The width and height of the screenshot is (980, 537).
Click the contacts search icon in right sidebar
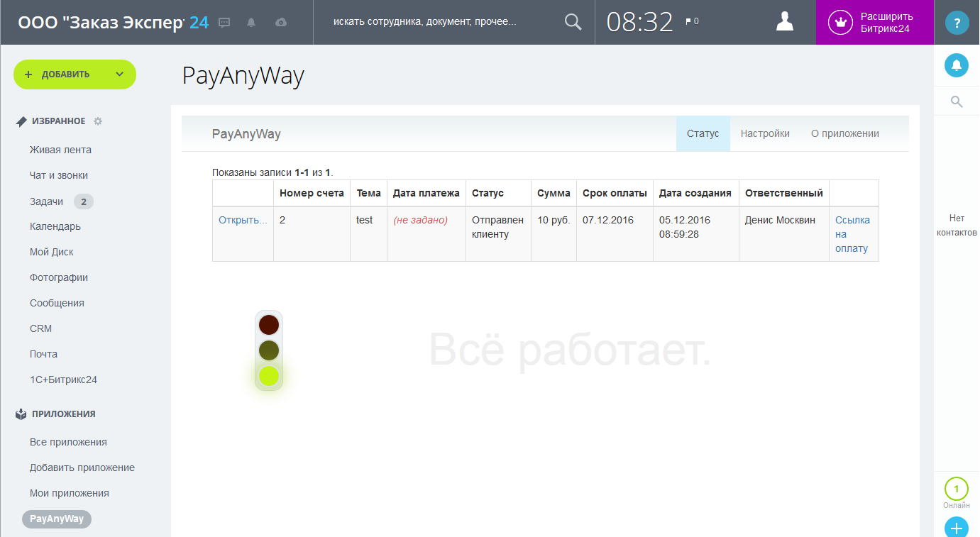[957, 102]
